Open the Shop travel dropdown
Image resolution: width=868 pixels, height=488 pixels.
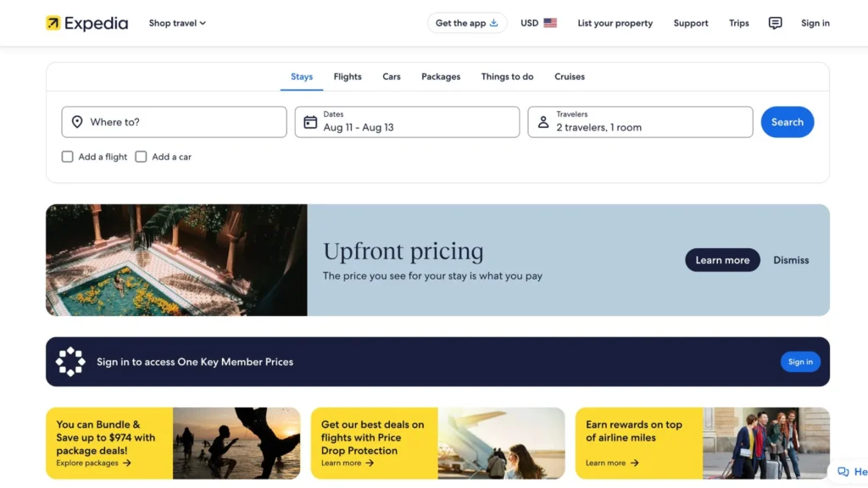click(176, 23)
